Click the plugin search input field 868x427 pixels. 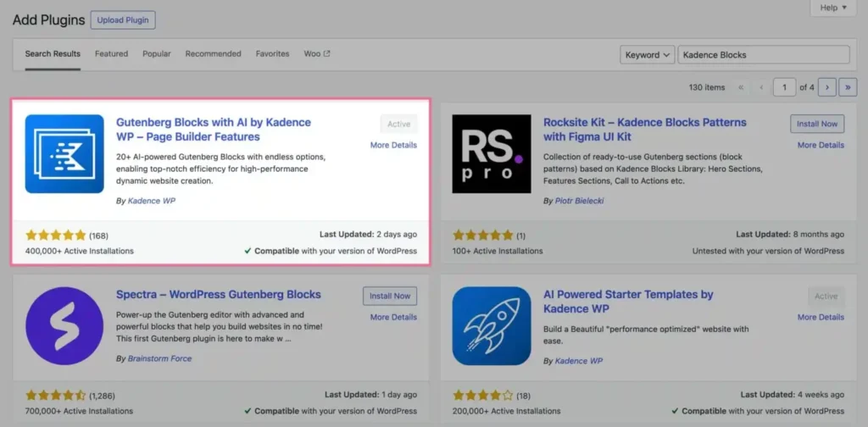[x=764, y=55]
